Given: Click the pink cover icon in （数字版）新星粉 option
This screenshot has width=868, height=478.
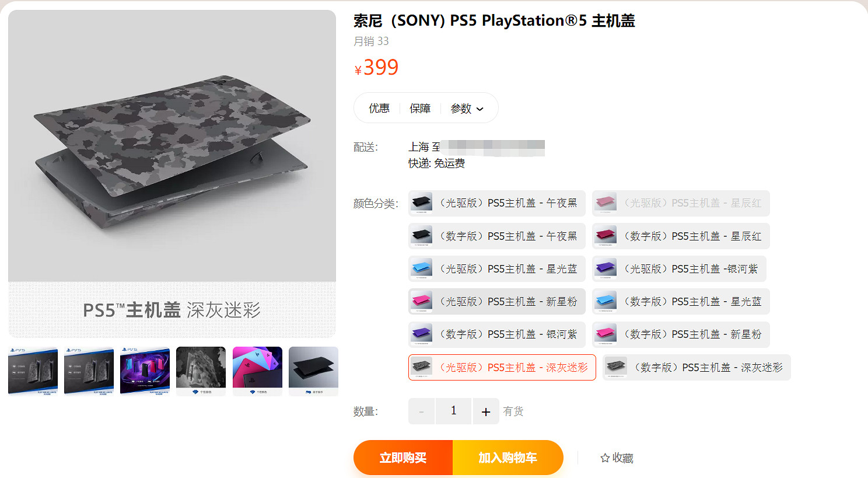Looking at the screenshot, I should [605, 334].
